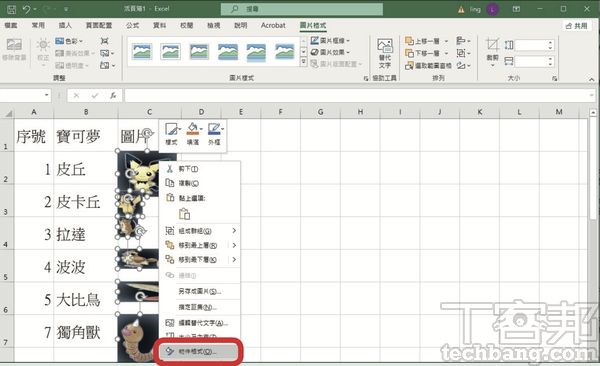Expand the Picture Border (圖片框線) dropdown
This screenshot has width=600, height=366.
(x=330, y=40)
